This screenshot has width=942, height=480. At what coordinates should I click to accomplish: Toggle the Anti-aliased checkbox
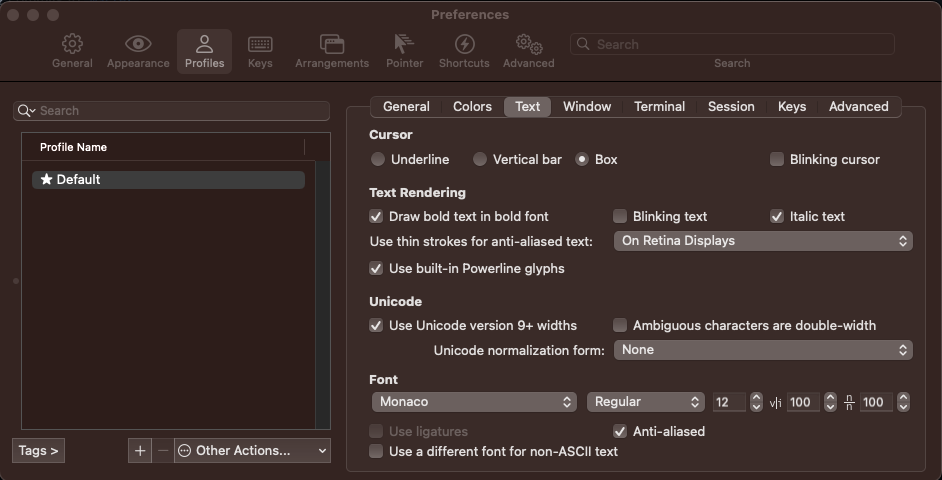pyautogui.click(x=620, y=431)
